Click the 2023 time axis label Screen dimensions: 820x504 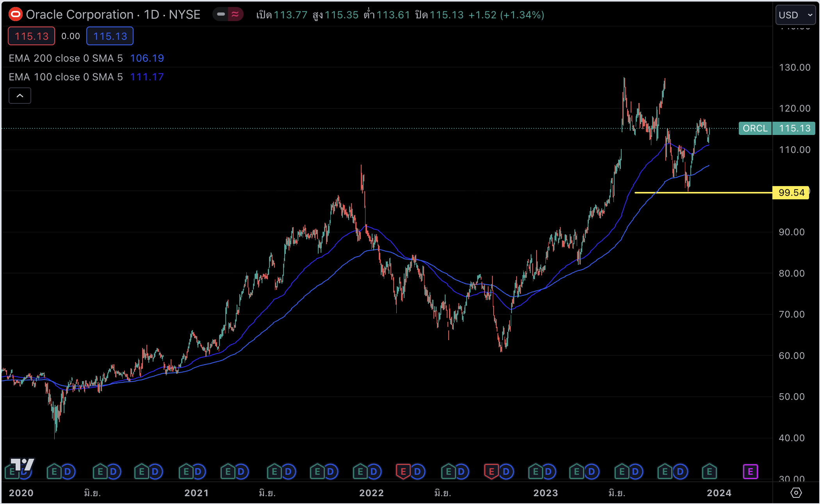pyautogui.click(x=545, y=493)
